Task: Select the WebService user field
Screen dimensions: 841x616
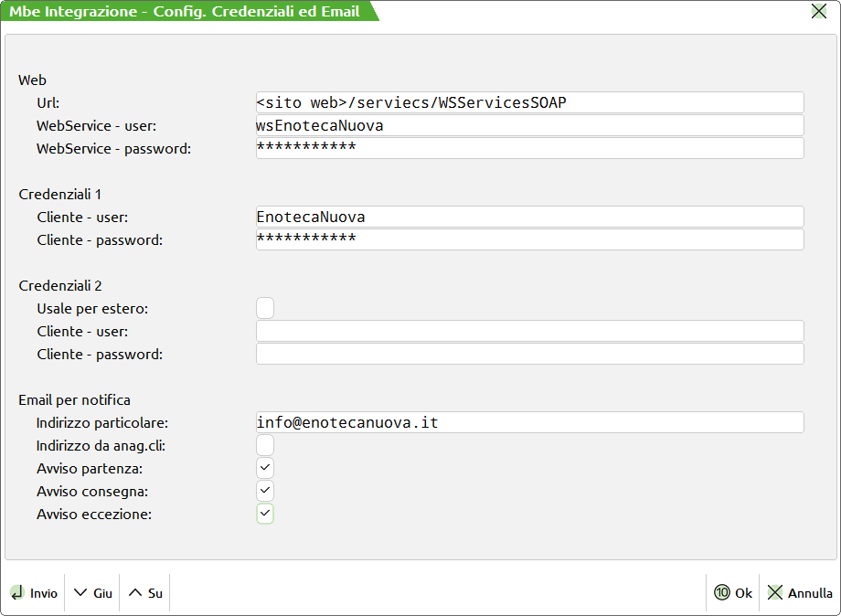Action: pos(529,125)
